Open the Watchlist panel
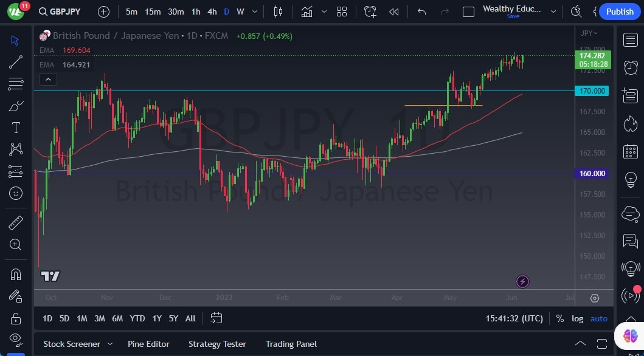 pyautogui.click(x=631, y=40)
